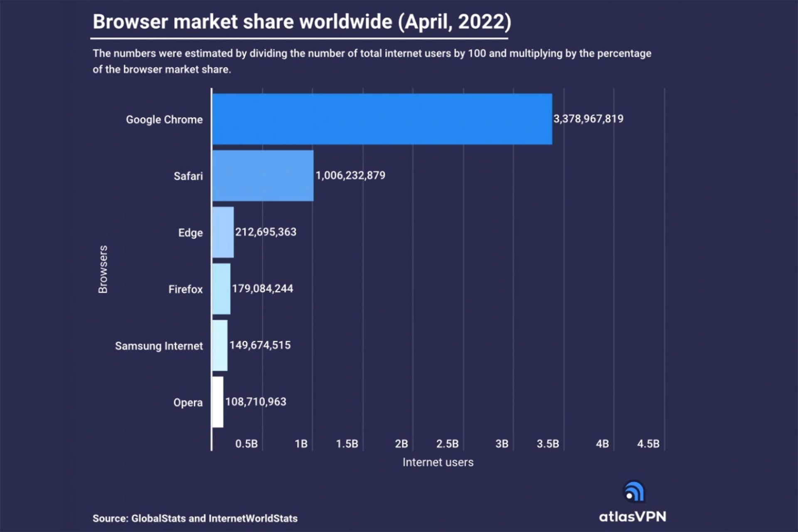Click the atlasVPN logo icon
This screenshot has width=798, height=532.
pyautogui.click(x=634, y=492)
